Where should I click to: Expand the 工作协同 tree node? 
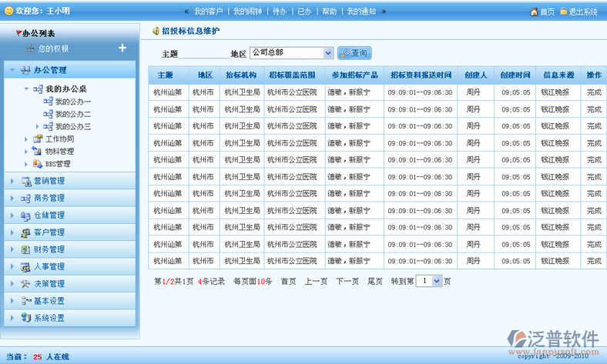(27, 139)
